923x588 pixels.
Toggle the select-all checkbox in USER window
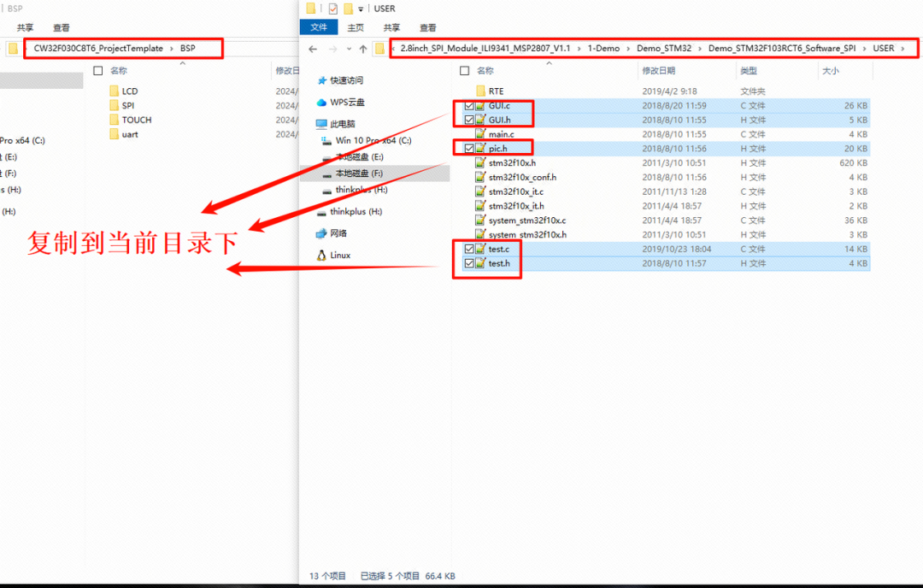(465, 71)
